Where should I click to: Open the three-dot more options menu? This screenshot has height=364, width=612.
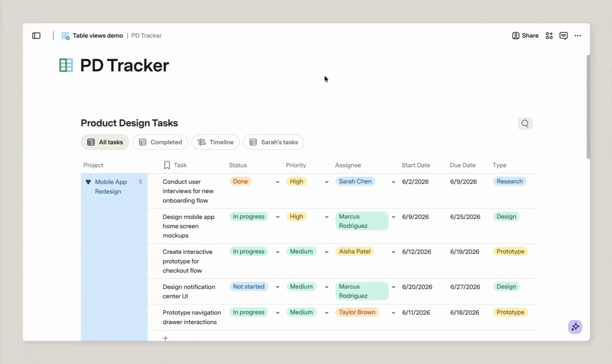click(x=578, y=36)
